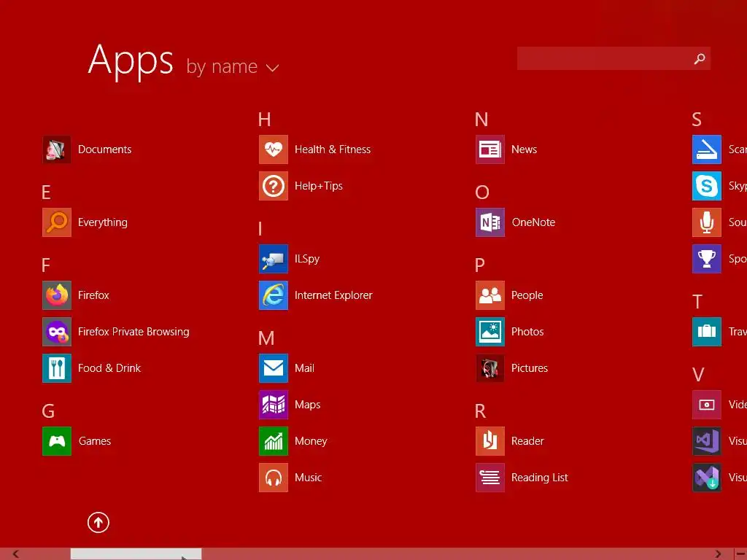Click the 'Help+Tips' label

(x=319, y=186)
